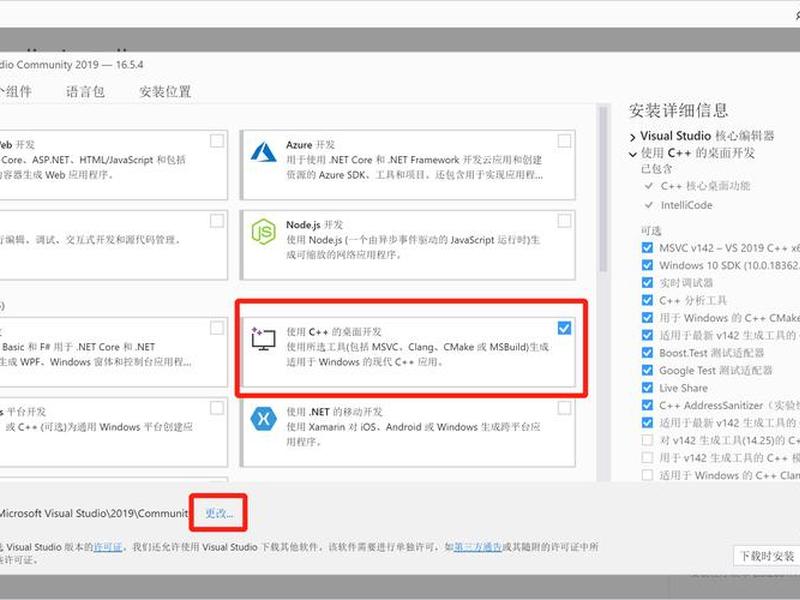The image size is (800, 600).
Task: Check the Node.js development workload checkbox
Action: click(x=564, y=221)
